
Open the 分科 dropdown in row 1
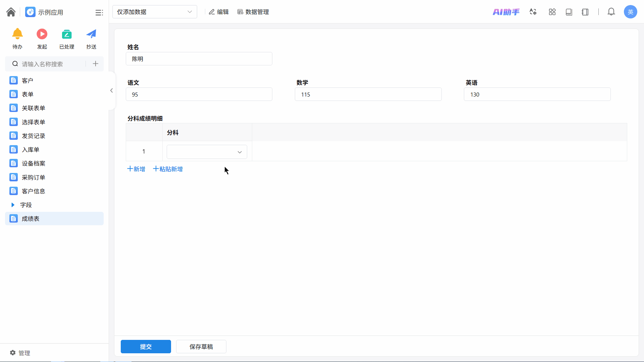pyautogui.click(x=207, y=152)
